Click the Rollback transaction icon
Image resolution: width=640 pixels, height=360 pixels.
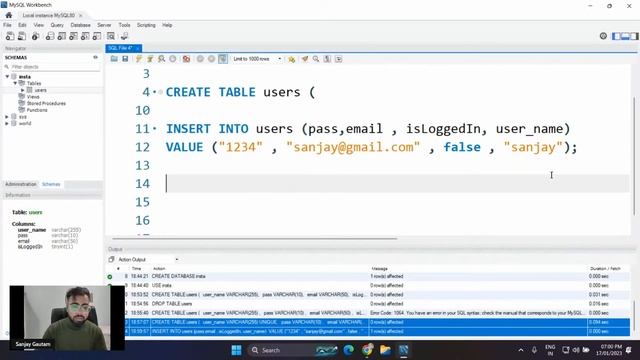211,59
